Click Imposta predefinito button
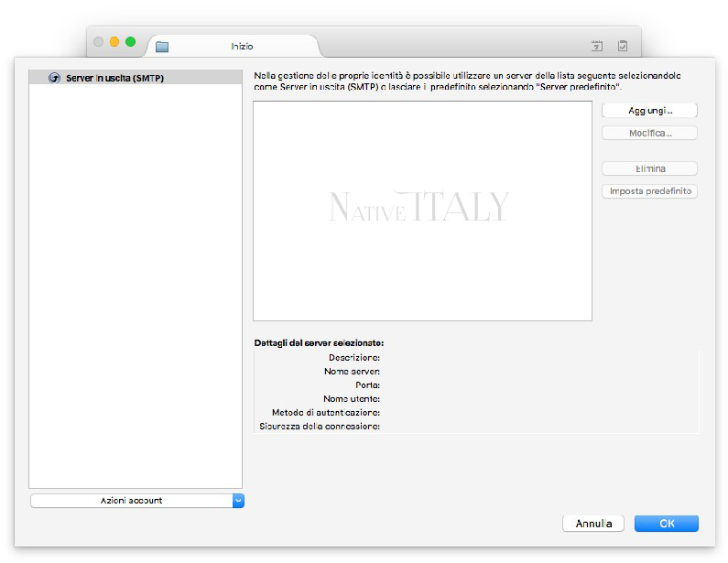The image size is (728, 563). (x=649, y=191)
